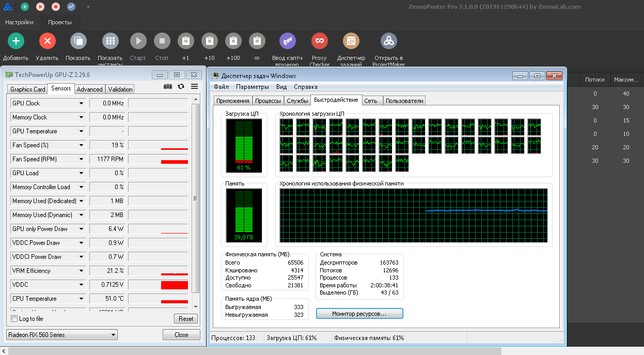This screenshot has height=355, width=644.
Task: Open the Пользователи tab in Task Manager
Action: [404, 101]
